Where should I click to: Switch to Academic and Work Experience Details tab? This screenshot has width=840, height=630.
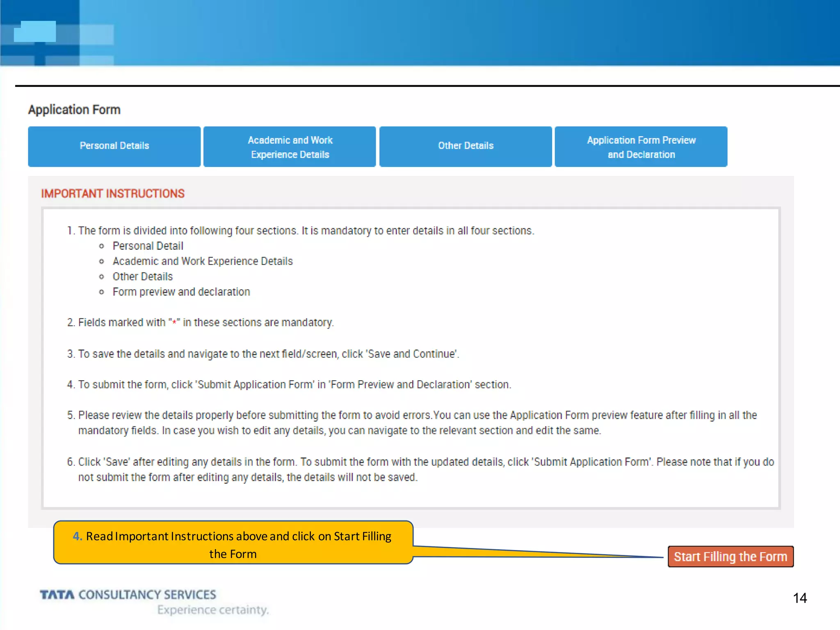pos(290,147)
